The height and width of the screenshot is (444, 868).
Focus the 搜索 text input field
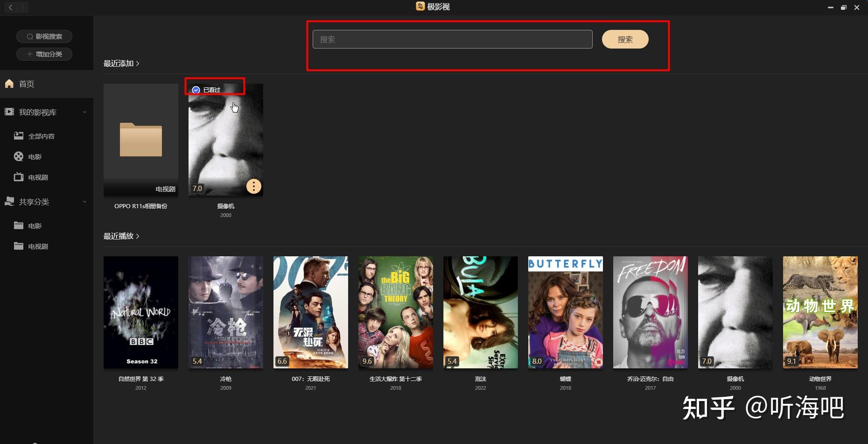coord(453,39)
